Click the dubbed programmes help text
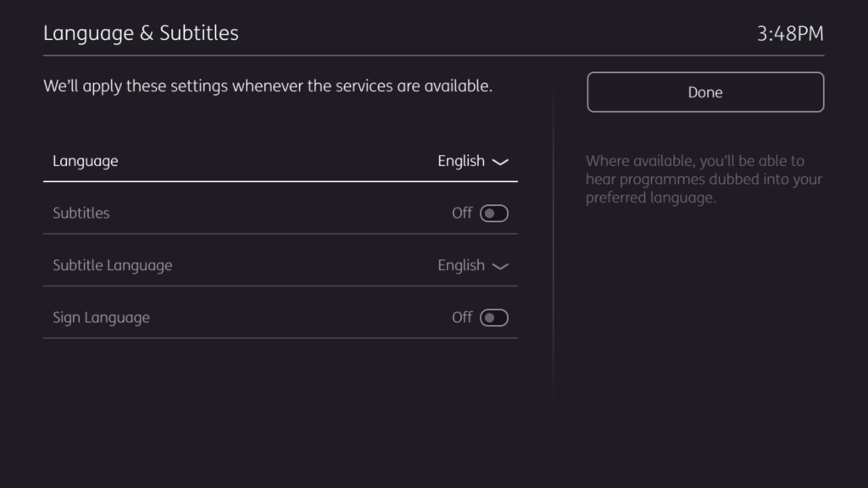 704,180
